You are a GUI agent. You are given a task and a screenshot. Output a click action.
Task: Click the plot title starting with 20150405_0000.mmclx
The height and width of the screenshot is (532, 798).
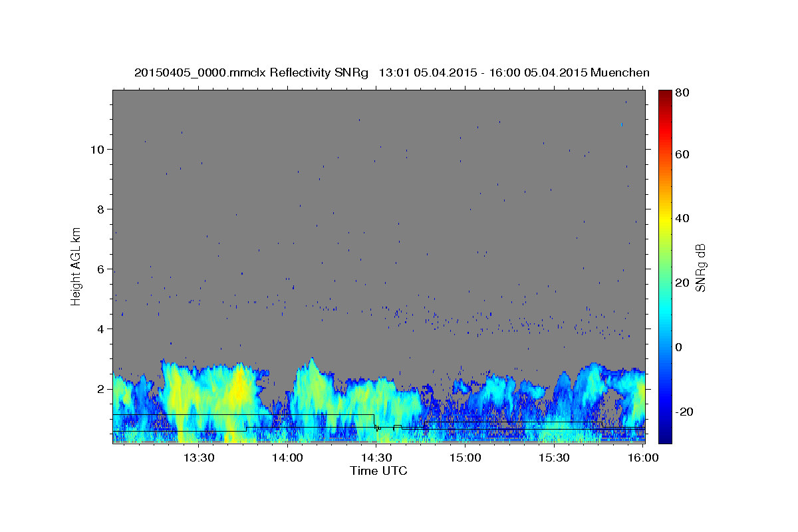click(x=392, y=72)
